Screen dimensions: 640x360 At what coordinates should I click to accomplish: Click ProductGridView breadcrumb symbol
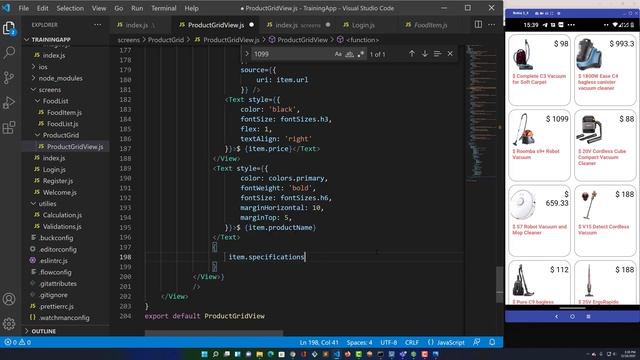pos(302,40)
